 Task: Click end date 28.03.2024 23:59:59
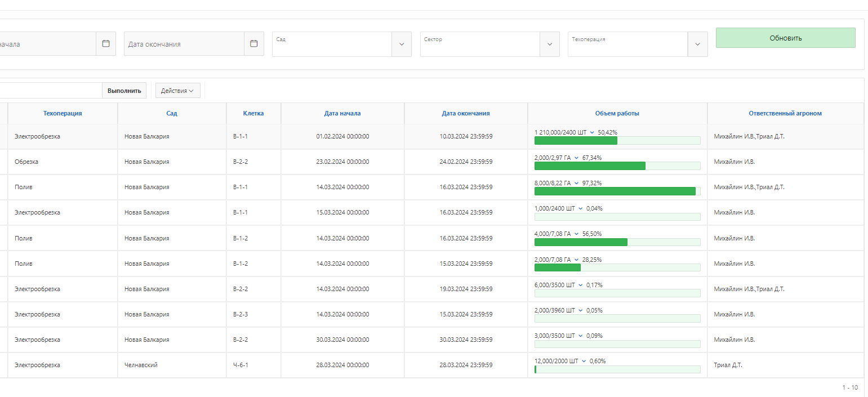click(x=466, y=365)
